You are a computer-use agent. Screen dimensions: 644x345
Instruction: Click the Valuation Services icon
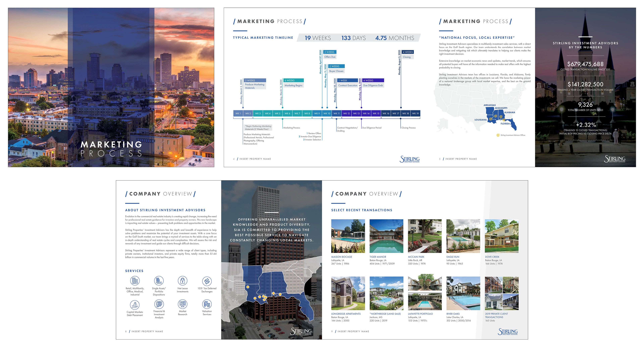pos(207,304)
